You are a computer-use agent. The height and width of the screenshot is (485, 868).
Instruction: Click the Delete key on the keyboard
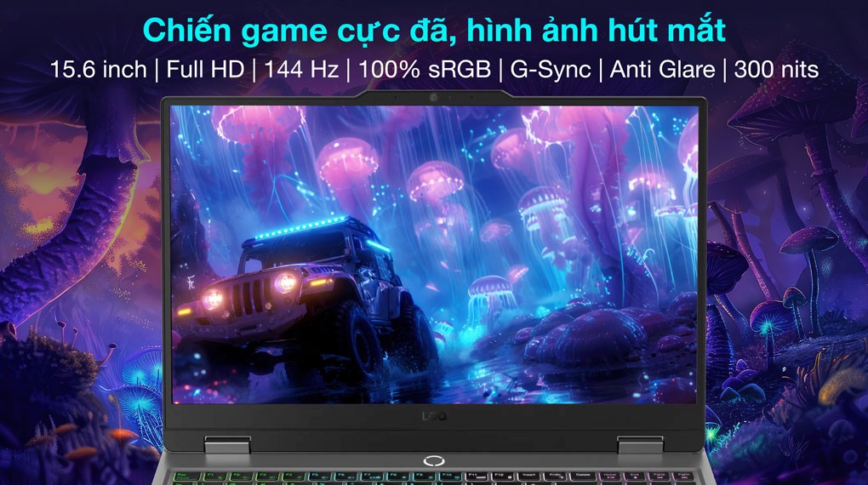(x=582, y=476)
